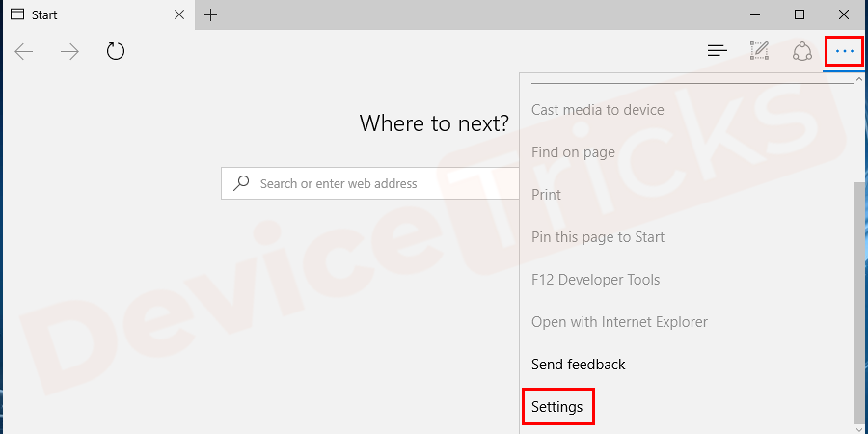Go forward with the right arrow

69,52
